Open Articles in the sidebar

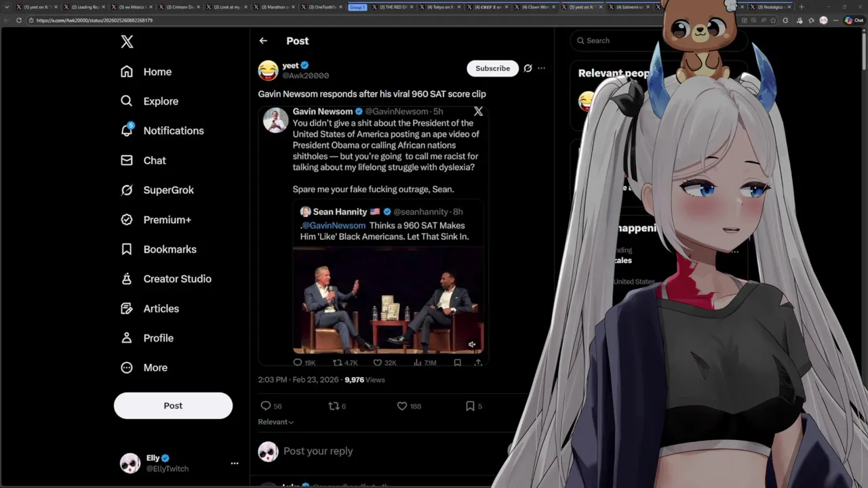[149, 308]
